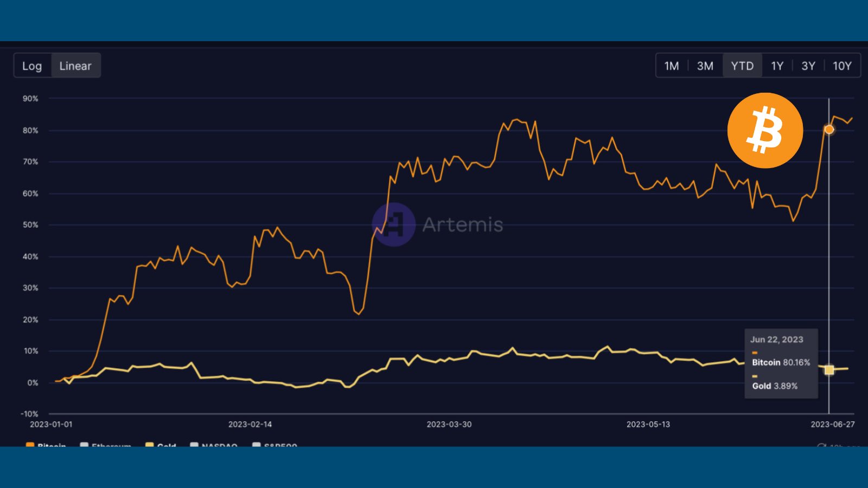The image size is (868, 488).
Task: Click the 2023-02-14 x-axis date
Action: pyautogui.click(x=250, y=424)
